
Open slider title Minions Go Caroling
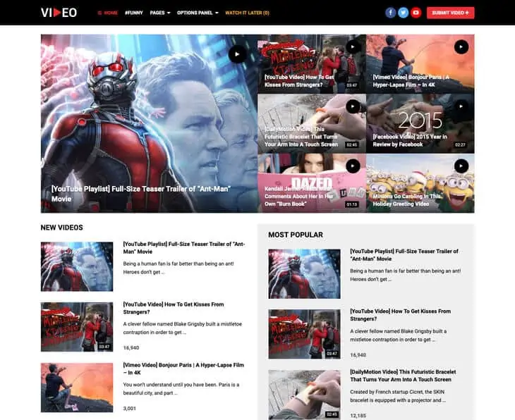(x=407, y=200)
